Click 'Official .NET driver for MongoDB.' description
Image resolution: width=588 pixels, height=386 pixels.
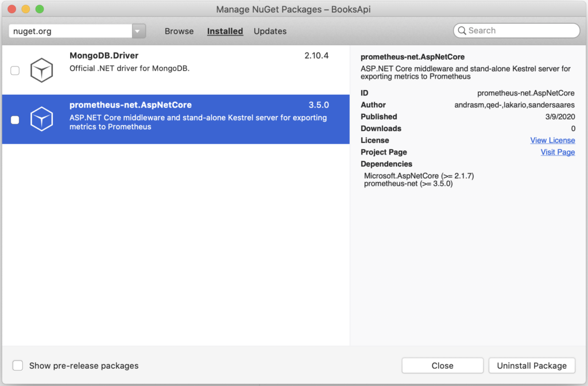tap(129, 68)
